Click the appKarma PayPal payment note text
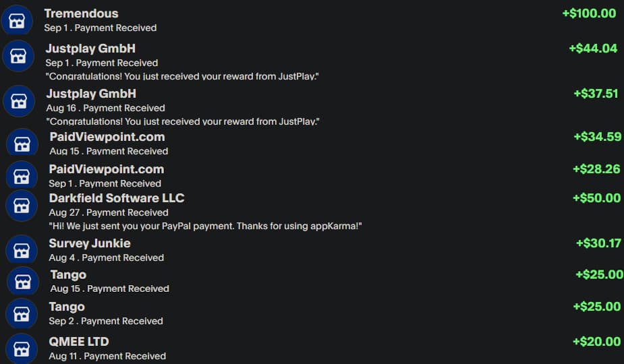 tap(206, 226)
